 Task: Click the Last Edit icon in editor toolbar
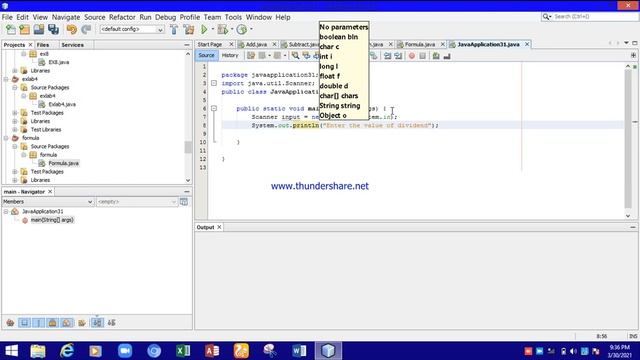(251, 56)
